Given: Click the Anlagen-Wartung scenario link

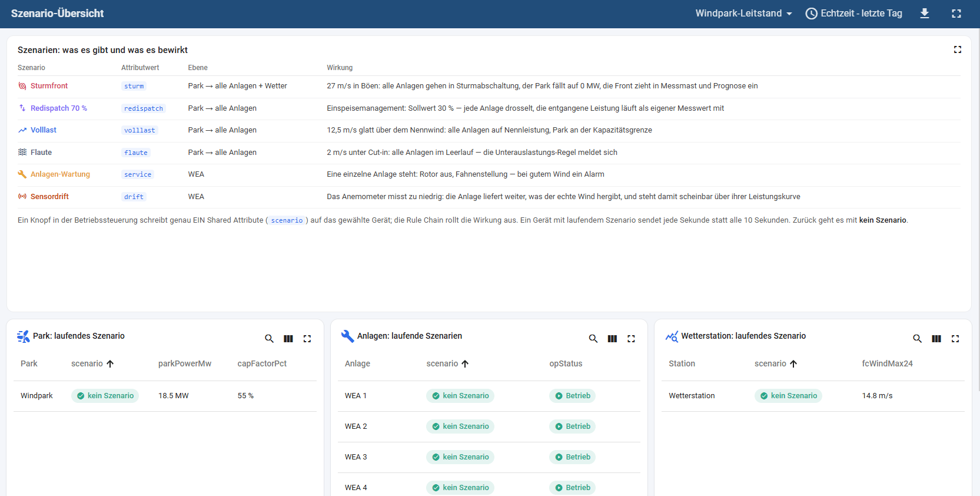Looking at the screenshot, I should pyautogui.click(x=60, y=174).
